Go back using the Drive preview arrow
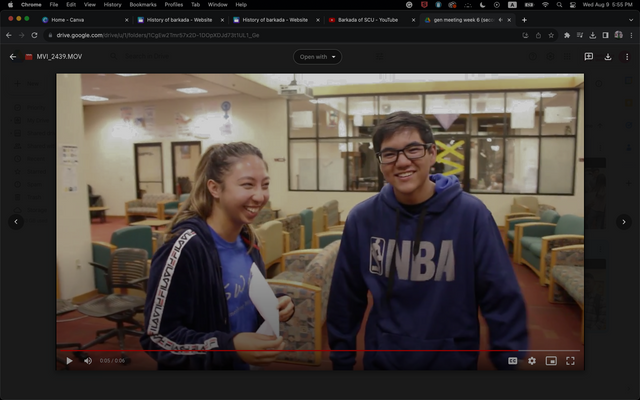 point(13,57)
